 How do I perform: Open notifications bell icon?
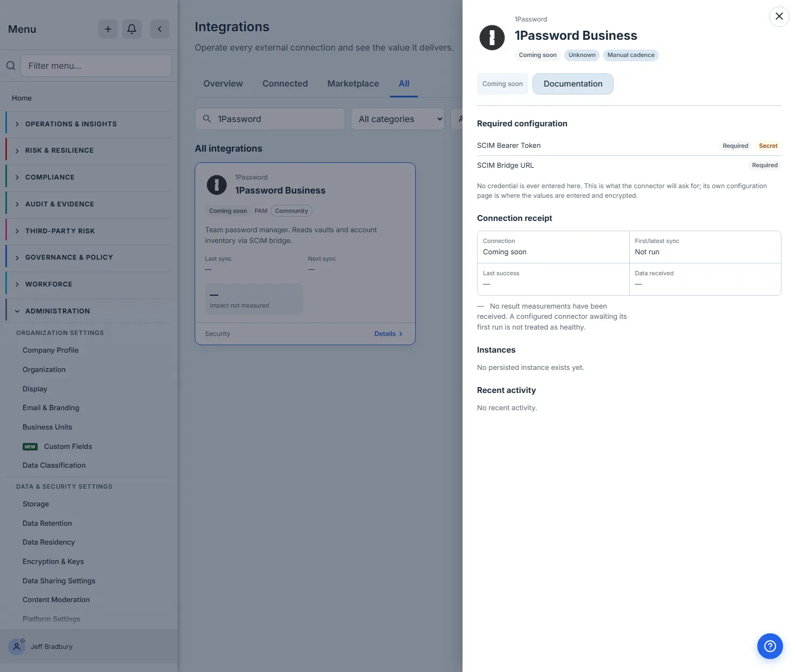[x=132, y=29]
